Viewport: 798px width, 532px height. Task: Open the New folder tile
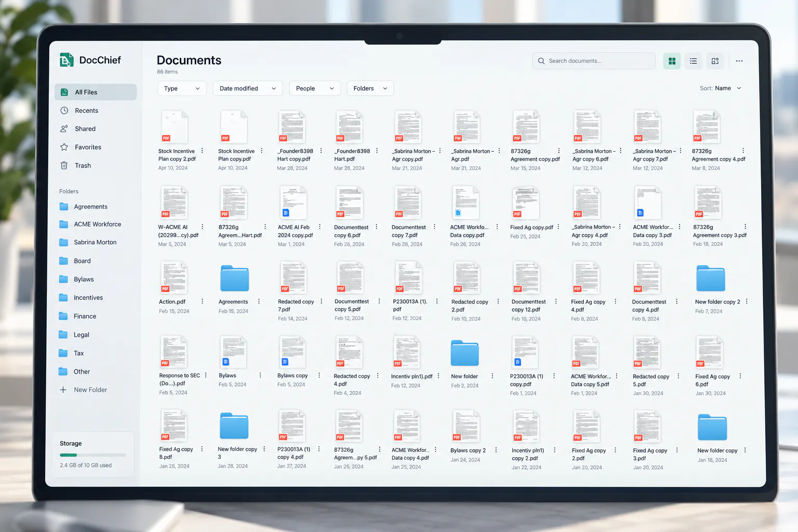tap(464, 353)
